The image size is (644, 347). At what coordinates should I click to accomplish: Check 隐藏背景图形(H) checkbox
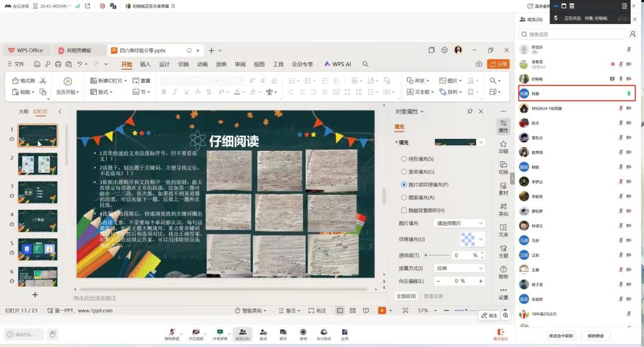404,210
